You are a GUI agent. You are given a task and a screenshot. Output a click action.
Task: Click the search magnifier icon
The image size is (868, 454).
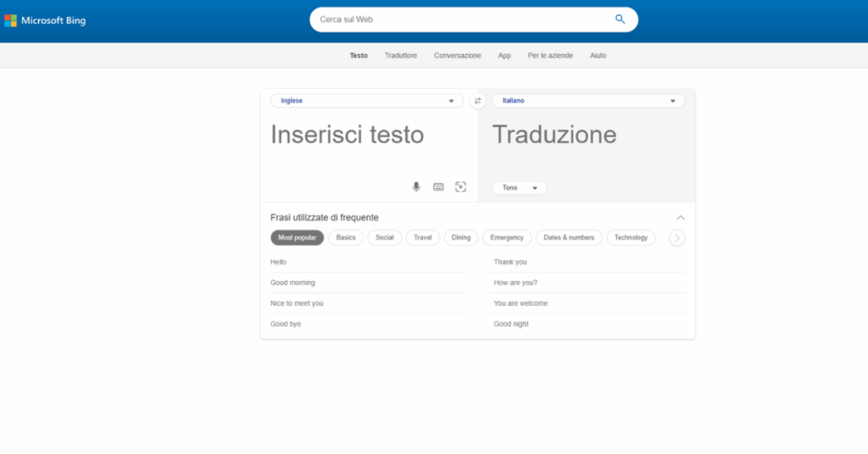pyautogui.click(x=620, y=19)
